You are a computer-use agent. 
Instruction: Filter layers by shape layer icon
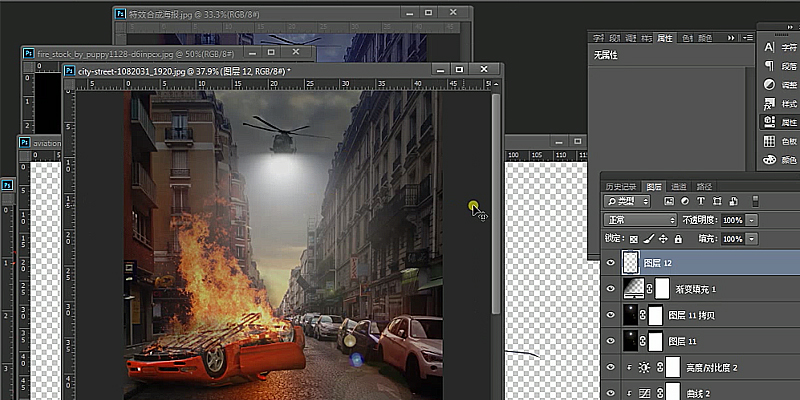click(x=717, y=201)
